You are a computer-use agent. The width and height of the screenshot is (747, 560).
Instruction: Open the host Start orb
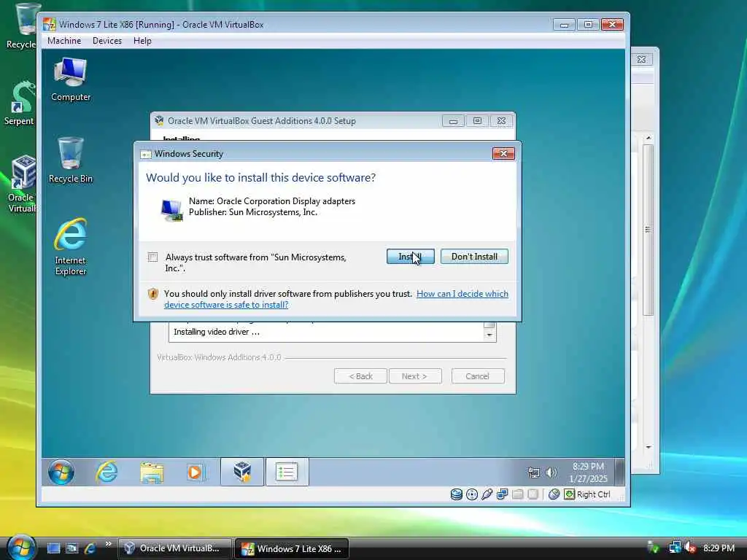coord(20,547)
